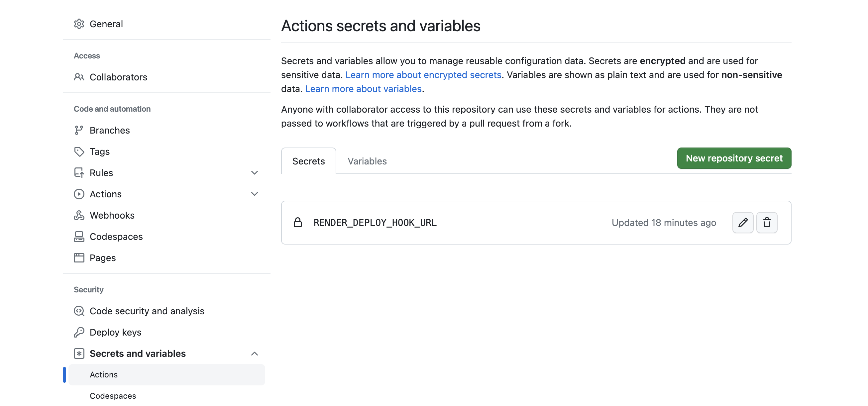This screenshot has height=406, width=868.
Task: Open Codespaces via its computer icon
Action: (79, 237)
